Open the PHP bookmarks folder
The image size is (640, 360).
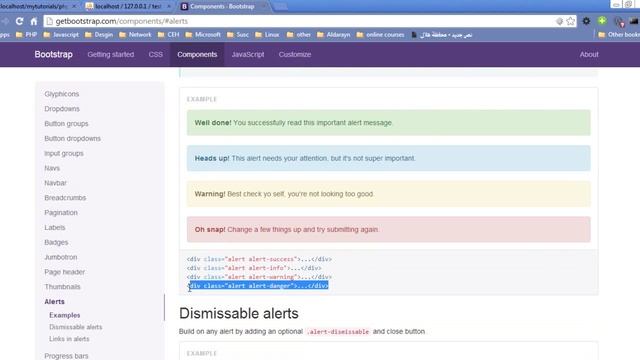pos(27,35)
